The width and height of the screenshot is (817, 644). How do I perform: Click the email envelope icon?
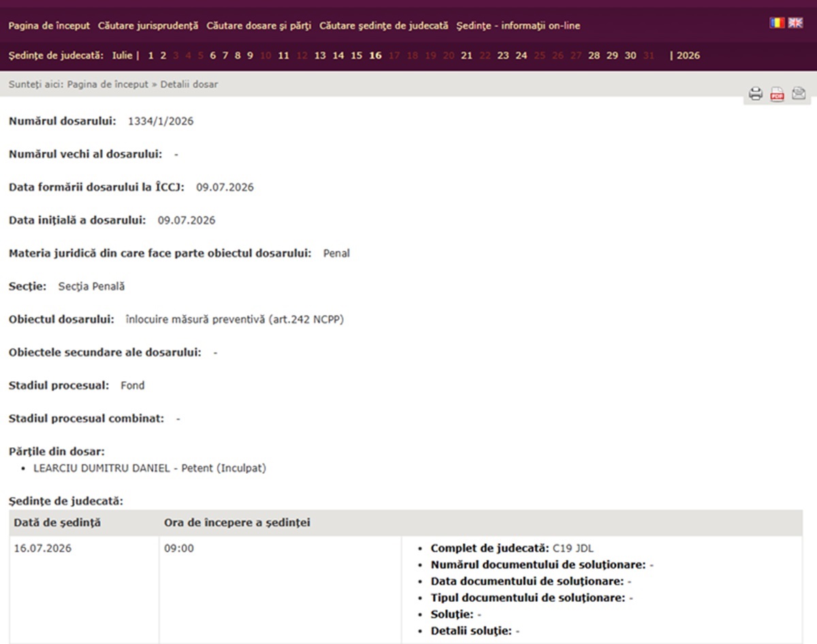click(799, 94)
